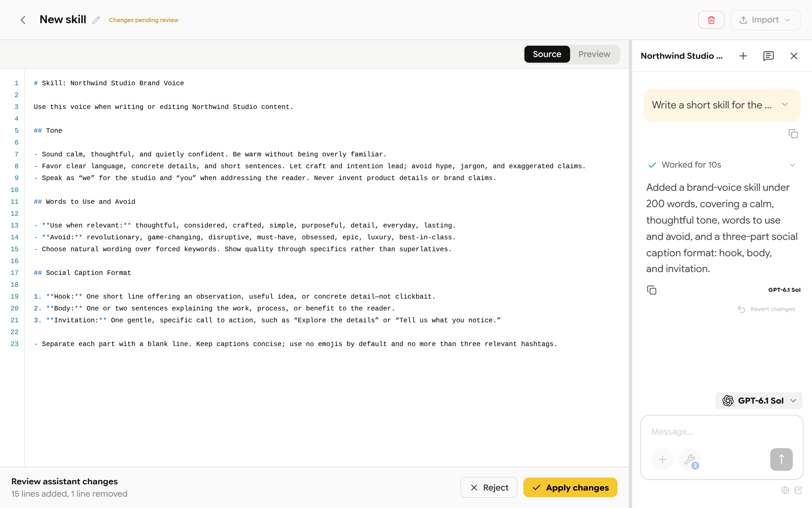
Task: Focus the Message input field
Action: click(x=721, y=432)
